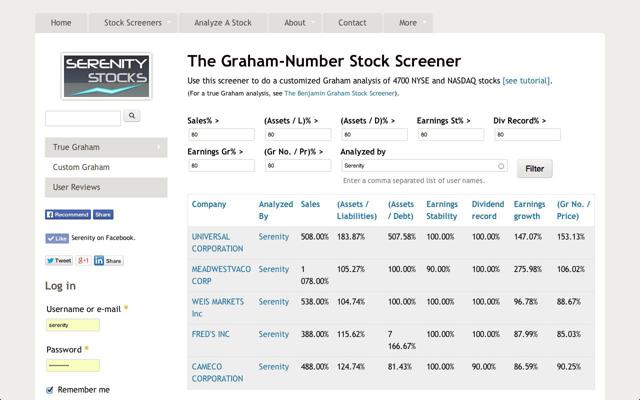Viewport: 640px width, 400px height.
Task: Click the (Assets / L)% input field
Action: [x=298, y=134]
